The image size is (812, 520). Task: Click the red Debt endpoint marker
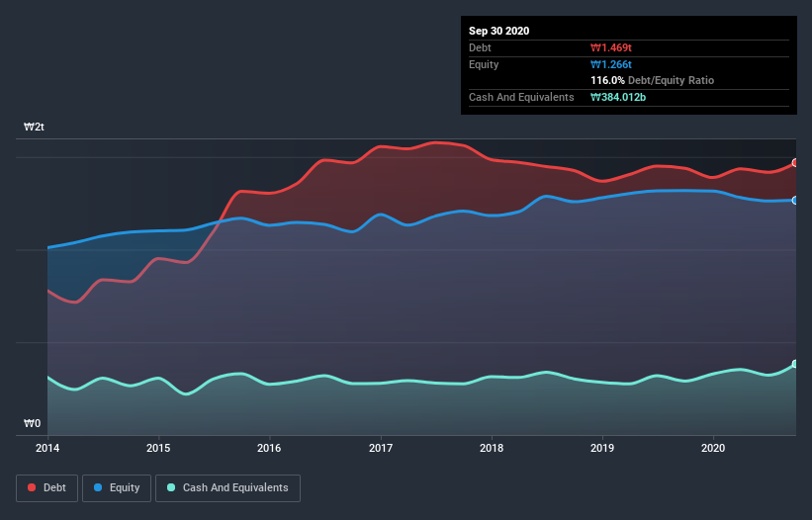point(795,162)
